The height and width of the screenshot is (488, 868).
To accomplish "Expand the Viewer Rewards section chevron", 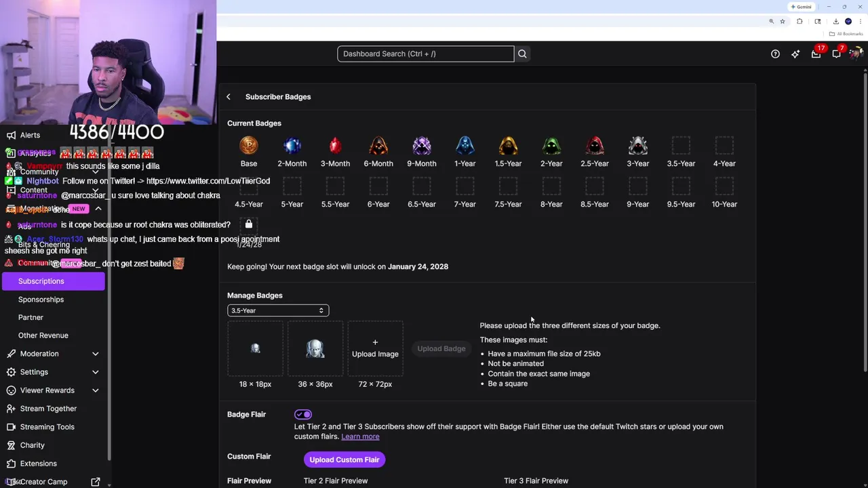I will 96,390.
